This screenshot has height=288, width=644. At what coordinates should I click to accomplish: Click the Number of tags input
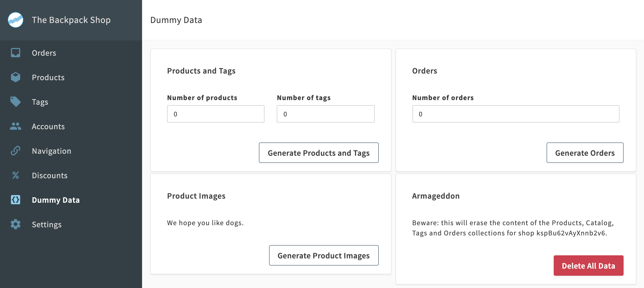pyautogui.click(x=325, y=114)
